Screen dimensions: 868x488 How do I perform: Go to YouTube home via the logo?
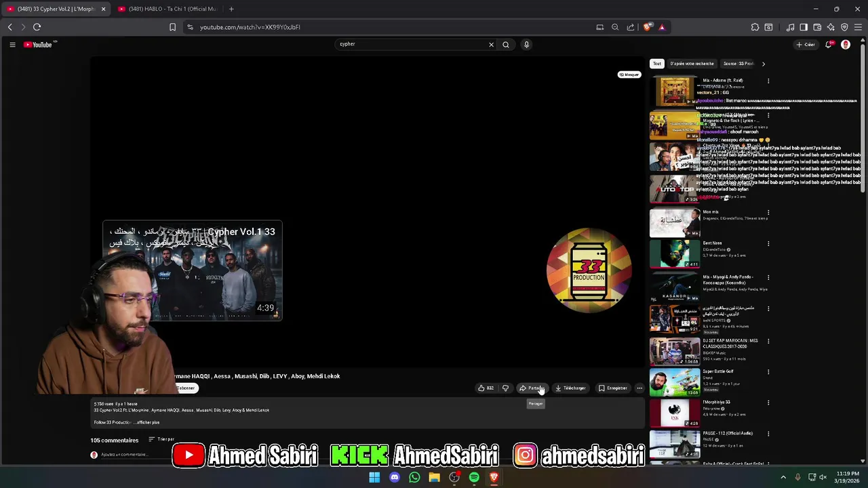[38, 45]
